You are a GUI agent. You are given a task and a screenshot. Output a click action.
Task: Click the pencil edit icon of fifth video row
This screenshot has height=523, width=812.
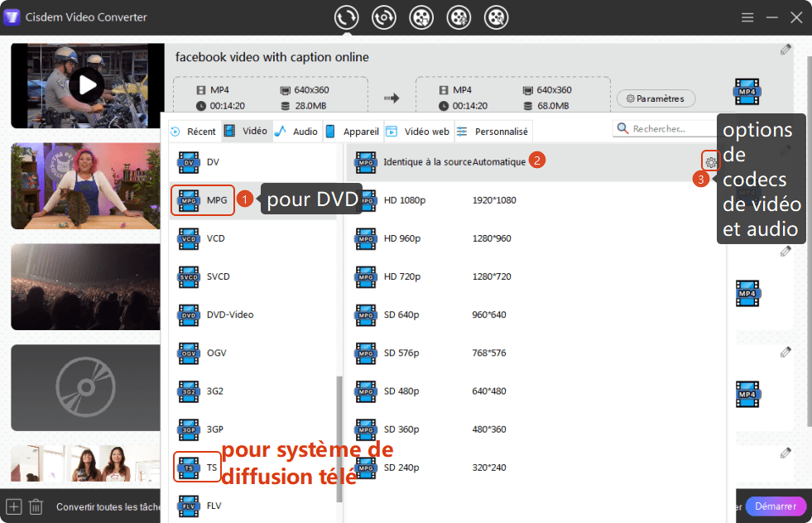coord(786,453)
